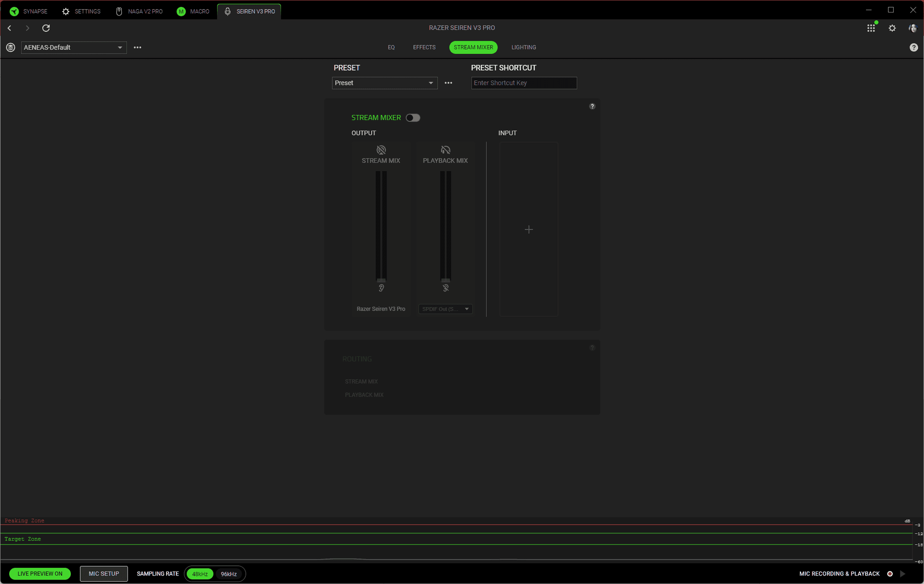Click the Playback Mix mute icon

click(446, 150)
